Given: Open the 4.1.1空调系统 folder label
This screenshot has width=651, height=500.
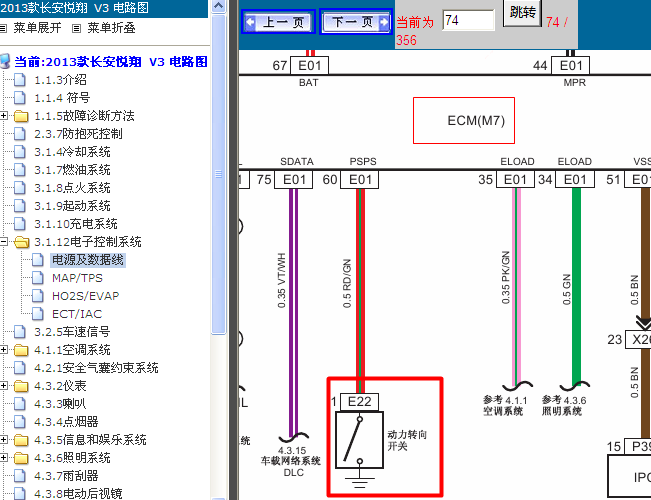Looking at the screenshot, I should pos(72,350).
